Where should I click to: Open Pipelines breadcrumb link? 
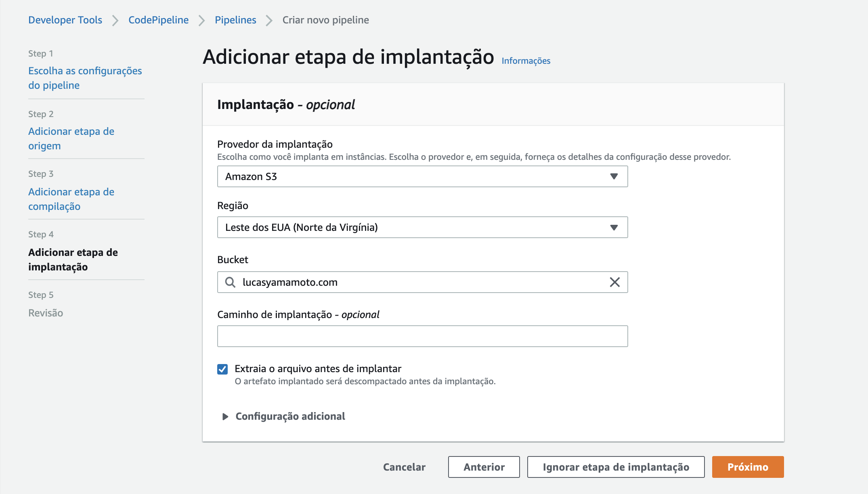[235, 20]
